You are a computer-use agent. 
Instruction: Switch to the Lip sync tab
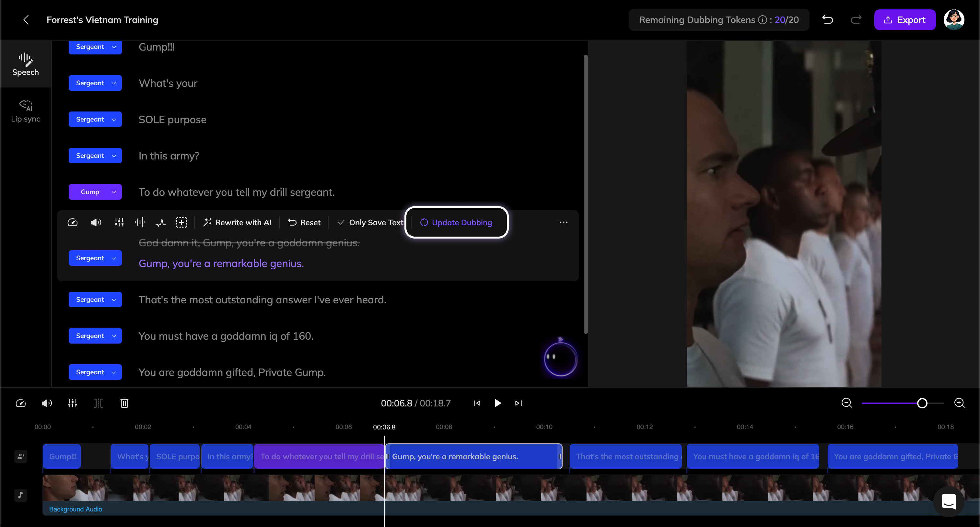(26, 111)
